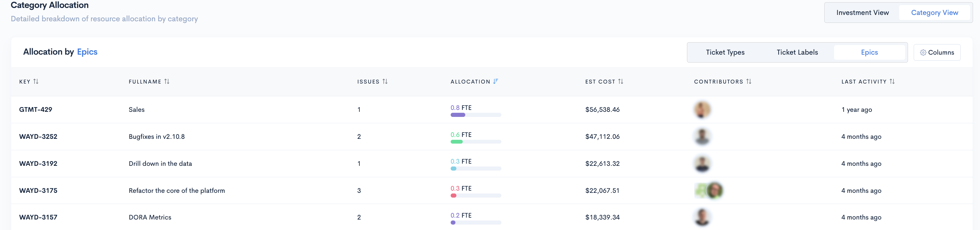Select the Category View toggle

[934, 13]
